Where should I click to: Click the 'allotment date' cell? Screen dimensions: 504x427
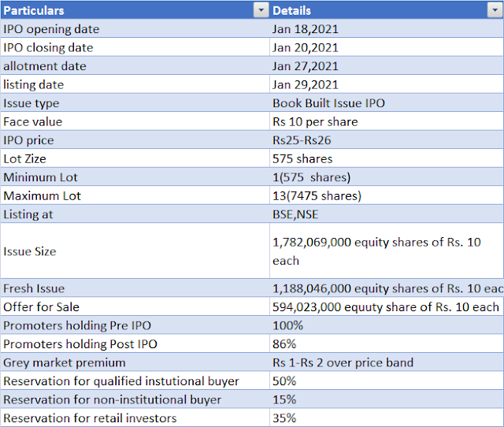[x=135, y=66]
